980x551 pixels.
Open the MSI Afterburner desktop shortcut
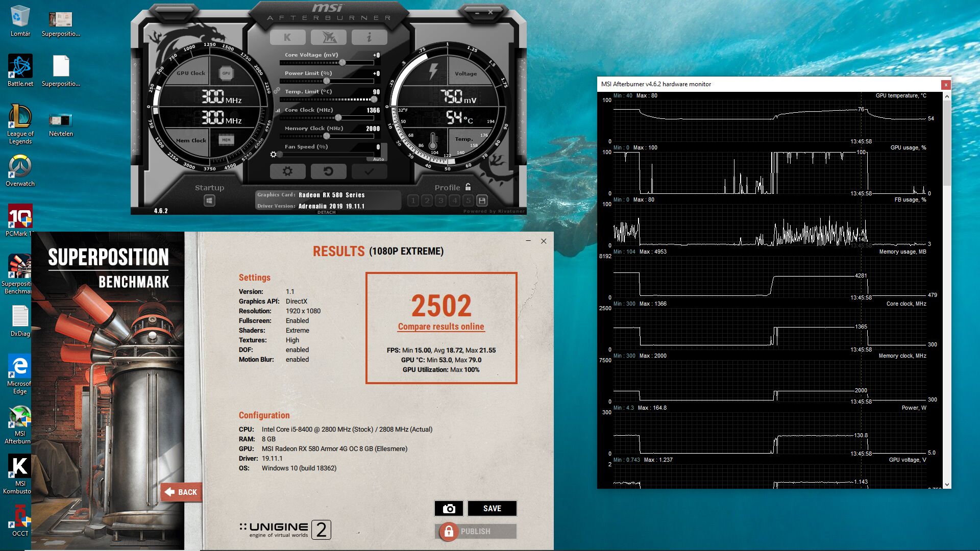click(18, 424)
